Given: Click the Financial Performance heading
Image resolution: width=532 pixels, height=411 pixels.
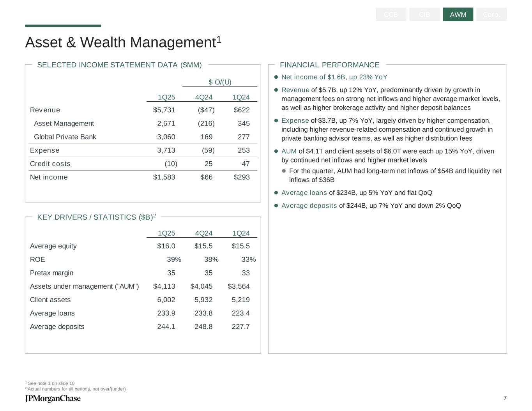Looking at the screenshot, I should point(329,65).
